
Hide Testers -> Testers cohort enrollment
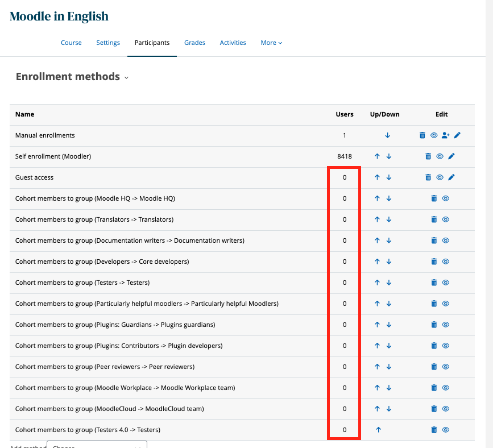point(446,283)
